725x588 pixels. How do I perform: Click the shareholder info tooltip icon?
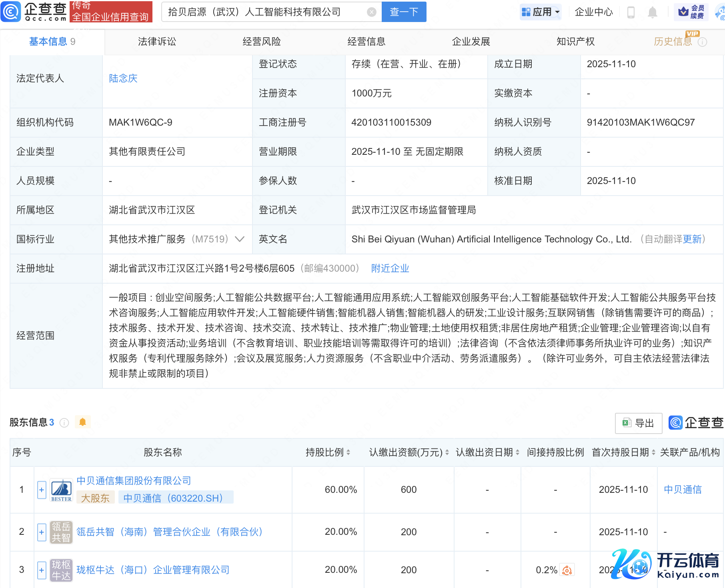coord(64,423)
